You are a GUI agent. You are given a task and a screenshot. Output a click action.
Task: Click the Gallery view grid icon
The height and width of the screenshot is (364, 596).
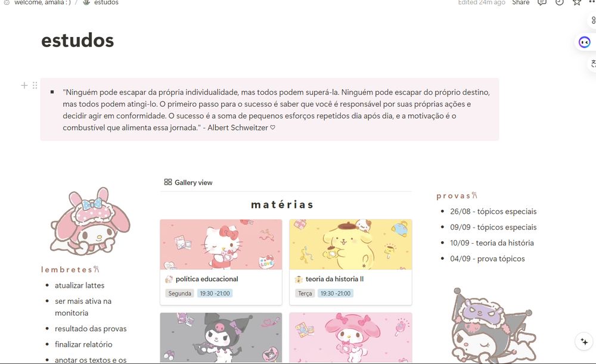[x=168, y=182]
